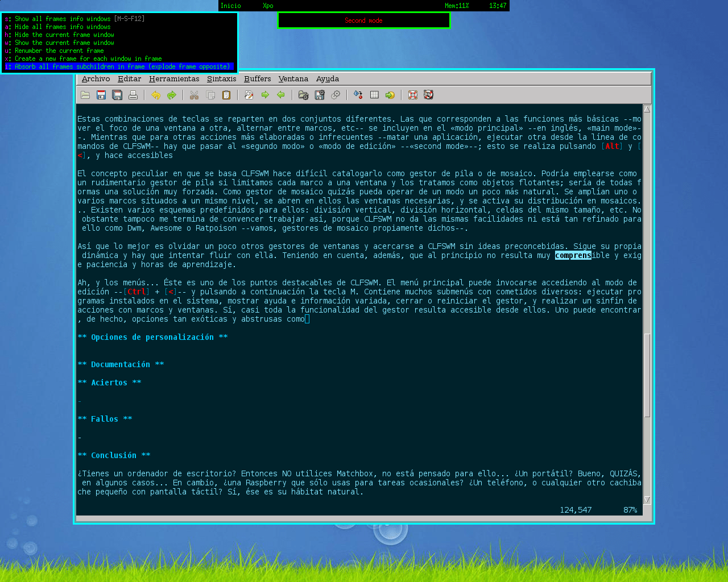Viewport: 728px width, 582px height.
Task: Find next match with the right green arrow
Action: tap(265, 95)
